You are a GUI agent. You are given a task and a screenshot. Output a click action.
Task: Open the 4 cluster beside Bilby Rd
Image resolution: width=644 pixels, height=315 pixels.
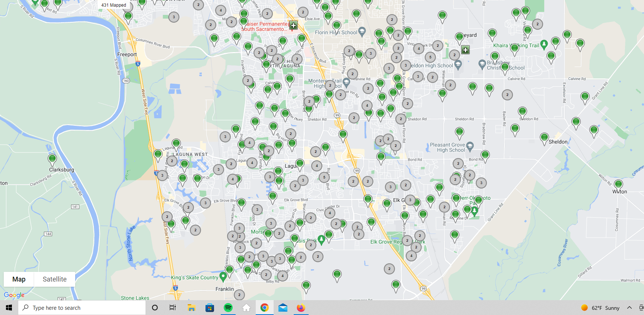pos(283,276)
